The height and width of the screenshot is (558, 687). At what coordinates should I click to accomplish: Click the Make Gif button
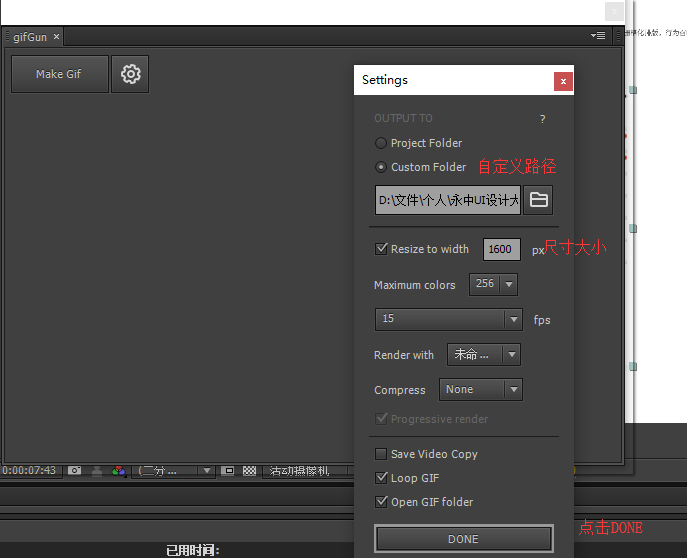pyautogui.click(x=60, y=74)
